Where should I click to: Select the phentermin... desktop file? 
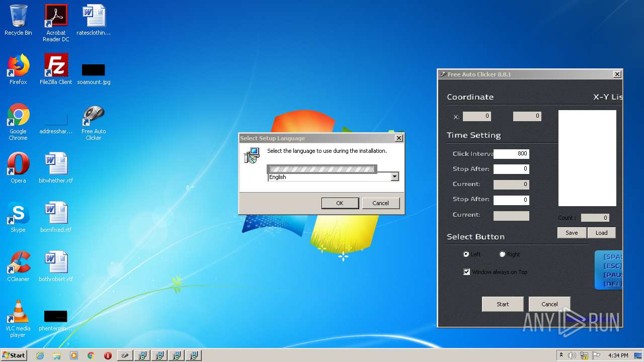pos(56,321)
